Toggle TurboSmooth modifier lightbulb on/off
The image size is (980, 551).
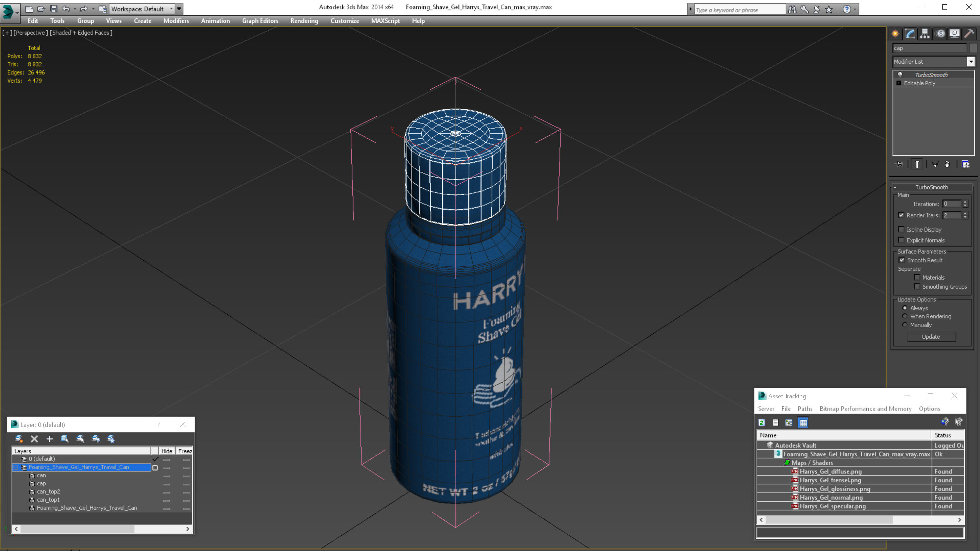pos(900,74)
